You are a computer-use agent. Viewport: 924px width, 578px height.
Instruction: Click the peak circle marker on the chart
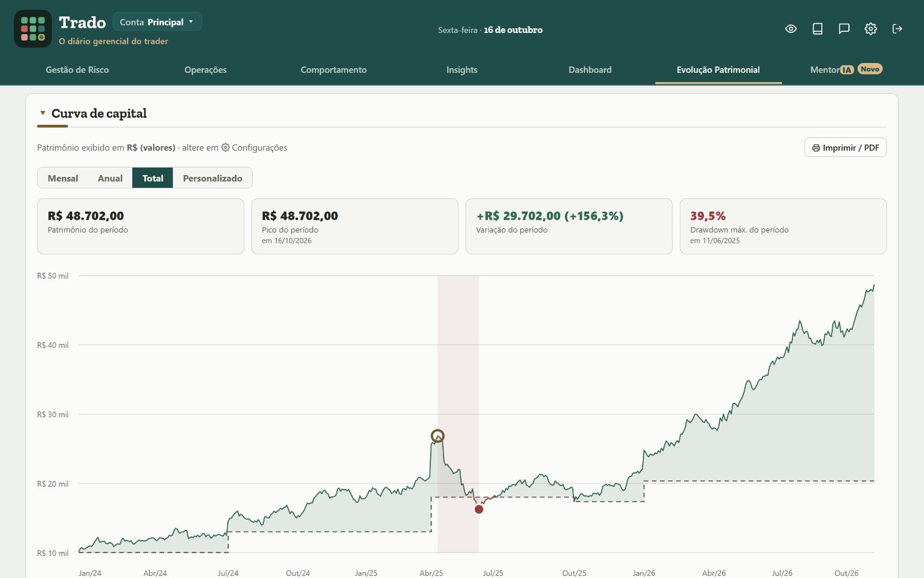point(438,436)
